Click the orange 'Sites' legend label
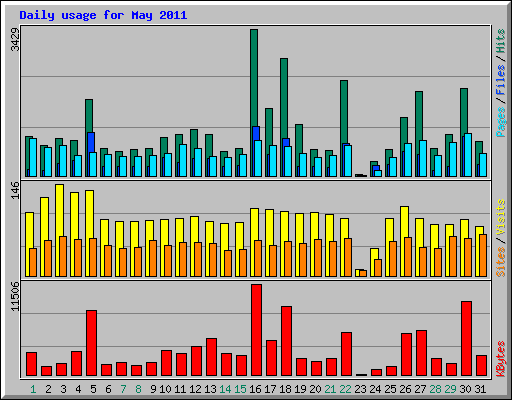 point(501,262)
